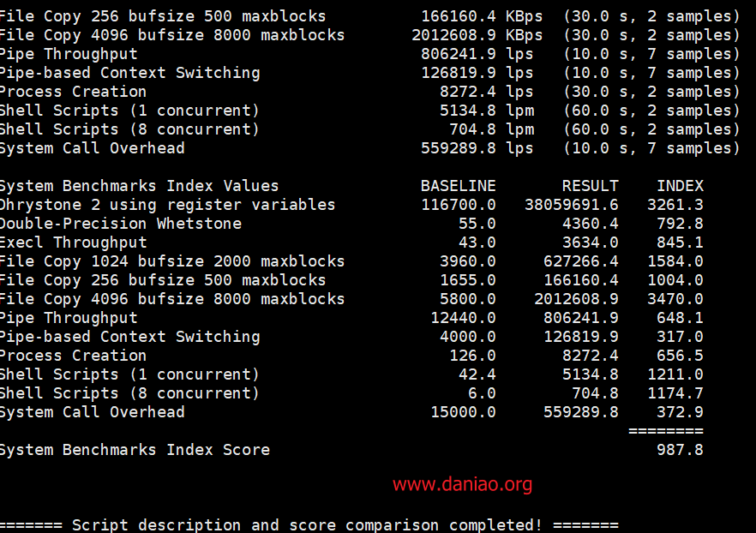Click the File Copy 1024 bufsize index 1584.0

675,261
